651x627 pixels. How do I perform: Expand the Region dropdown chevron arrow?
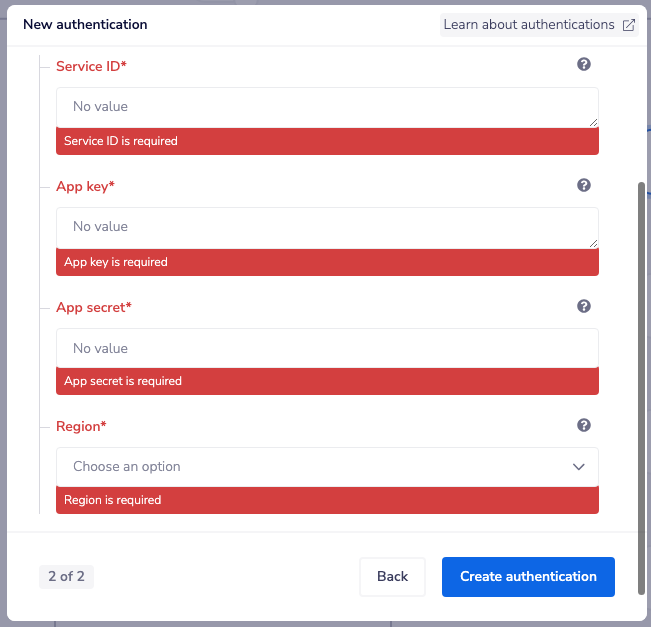click(x=578, y=467)
